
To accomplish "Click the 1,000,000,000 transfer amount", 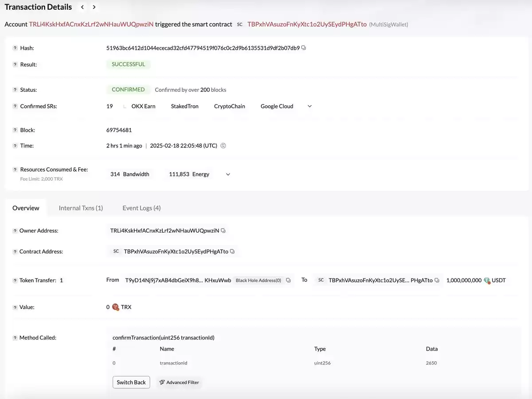I will coord(464,280).
